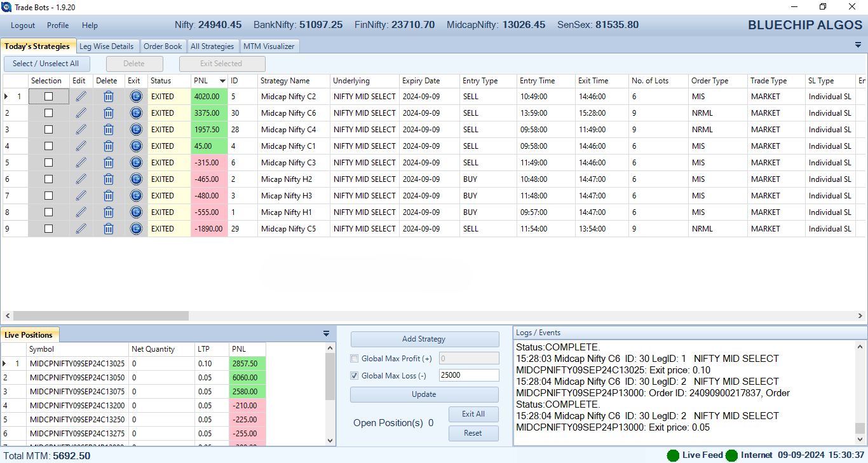
Task: Click edit pencil for Midcap Nifty C6
Action: coord(81,113)
